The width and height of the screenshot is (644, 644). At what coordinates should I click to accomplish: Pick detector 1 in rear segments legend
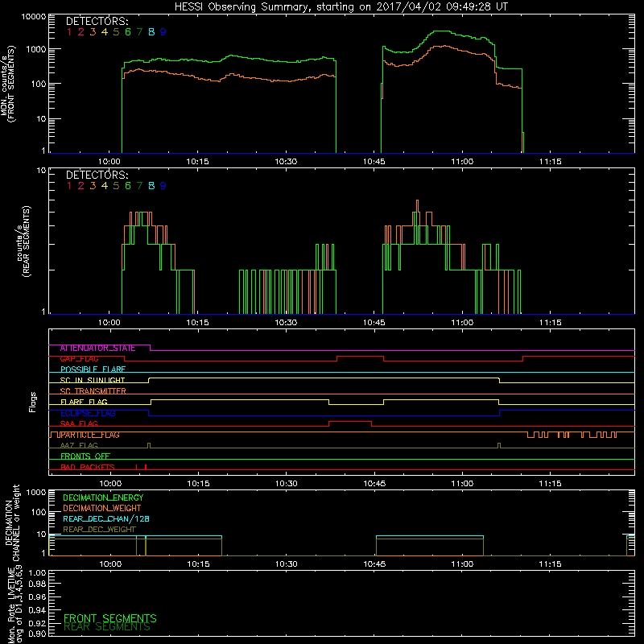tap(69, 186)
